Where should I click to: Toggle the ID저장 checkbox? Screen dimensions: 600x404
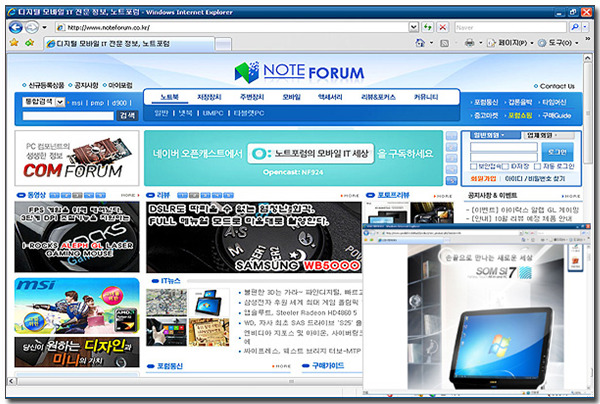coord(505,166)
